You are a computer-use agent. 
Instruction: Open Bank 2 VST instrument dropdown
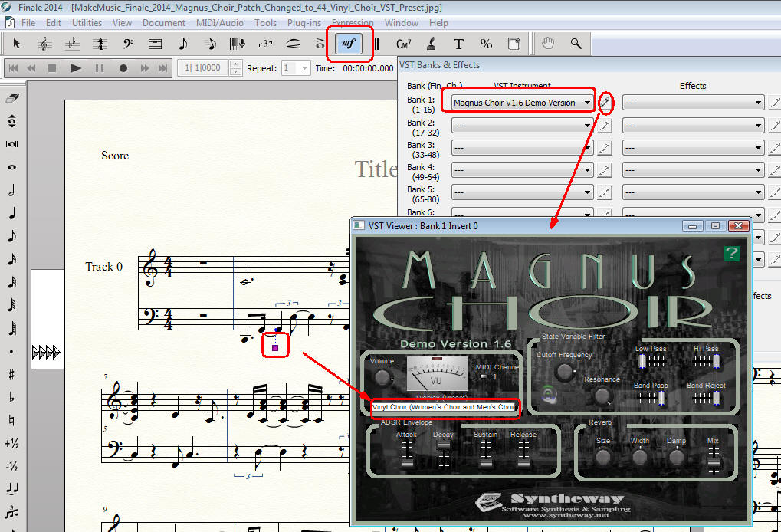pyautogui.click(x=522, y=126)
